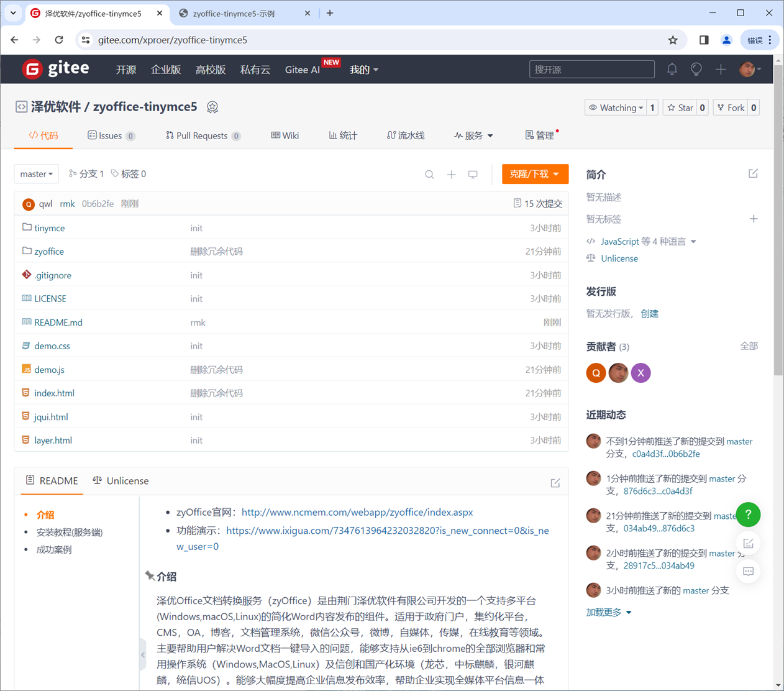Open the Watching dropdown
This screenshot has width=784, height=691.
(614, 107)
